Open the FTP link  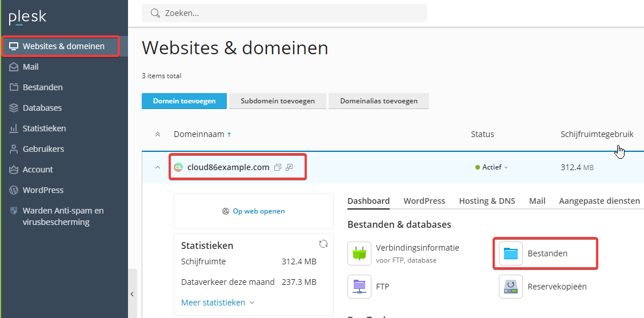pos(382,287)
